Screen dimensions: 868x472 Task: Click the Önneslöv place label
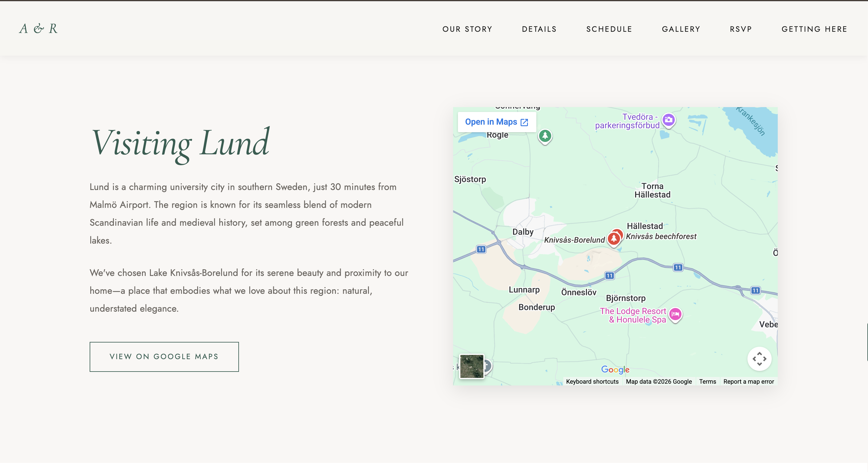pyautogui.click(x=578, y=292)
